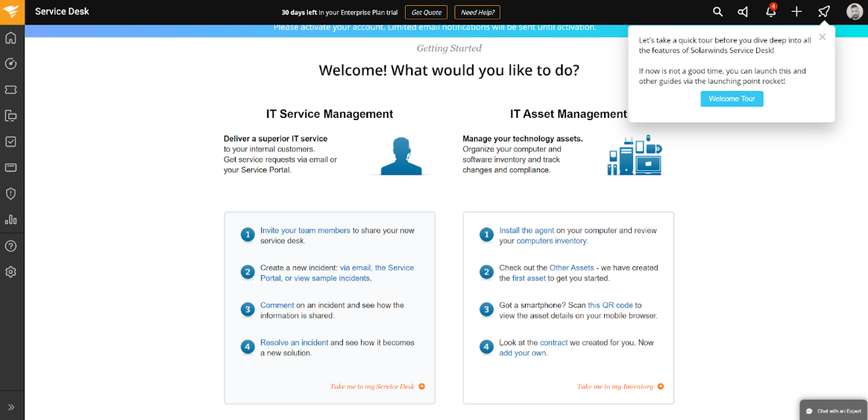Click the rocket launch guides icon
This screenshot has height=420, width=868.
click(x=823, y=12)
